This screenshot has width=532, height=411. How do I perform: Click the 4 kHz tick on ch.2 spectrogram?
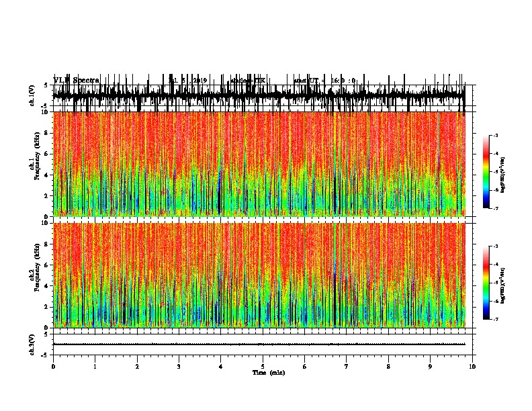point(46,286)
